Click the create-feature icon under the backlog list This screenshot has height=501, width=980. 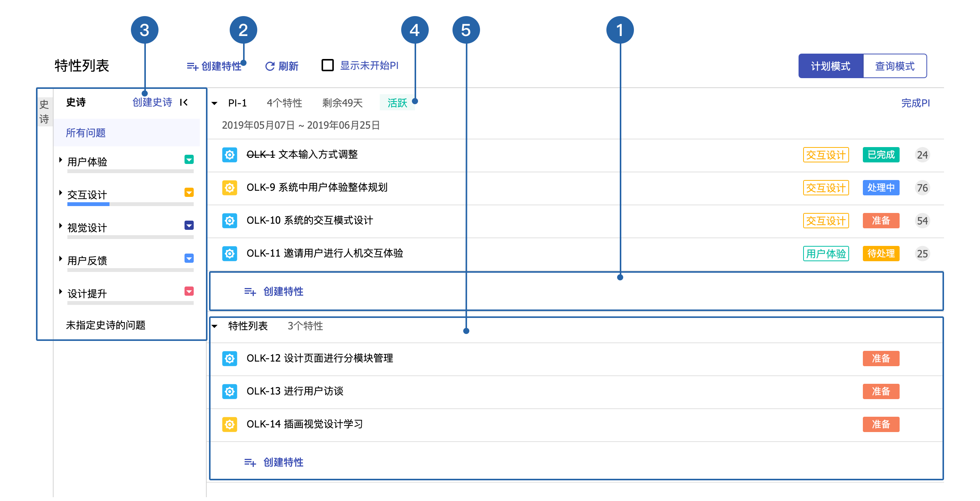tap(250, 463)
